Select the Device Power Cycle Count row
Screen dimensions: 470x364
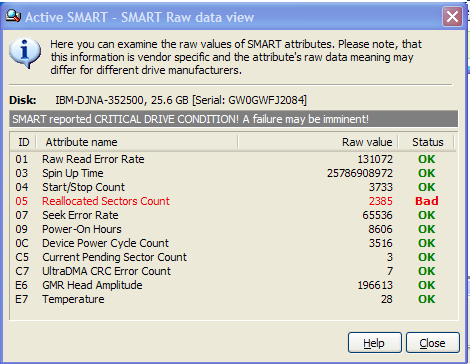233,243
